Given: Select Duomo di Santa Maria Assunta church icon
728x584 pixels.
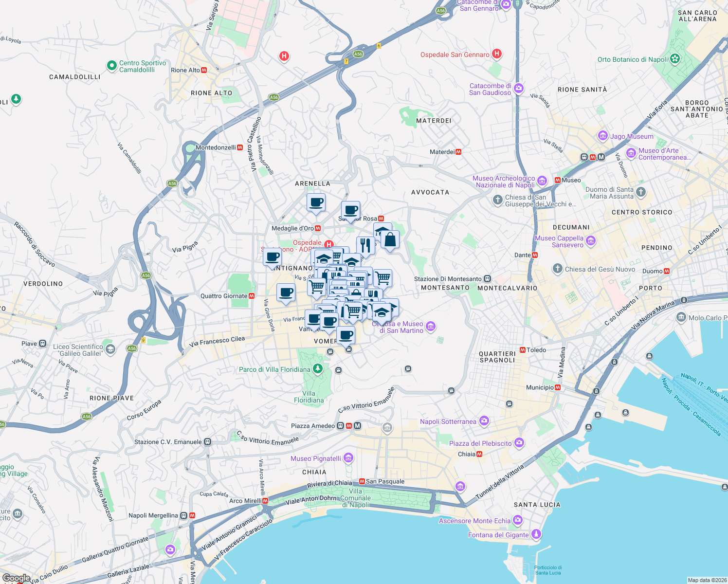Looking at the screenshot, I should tap(641, 192).
